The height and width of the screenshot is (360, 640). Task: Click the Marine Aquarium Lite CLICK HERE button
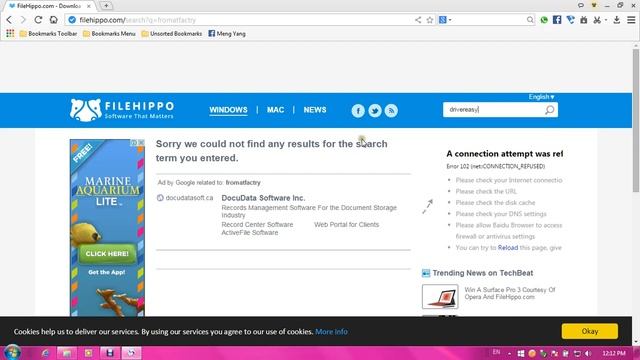click(107, 253)
